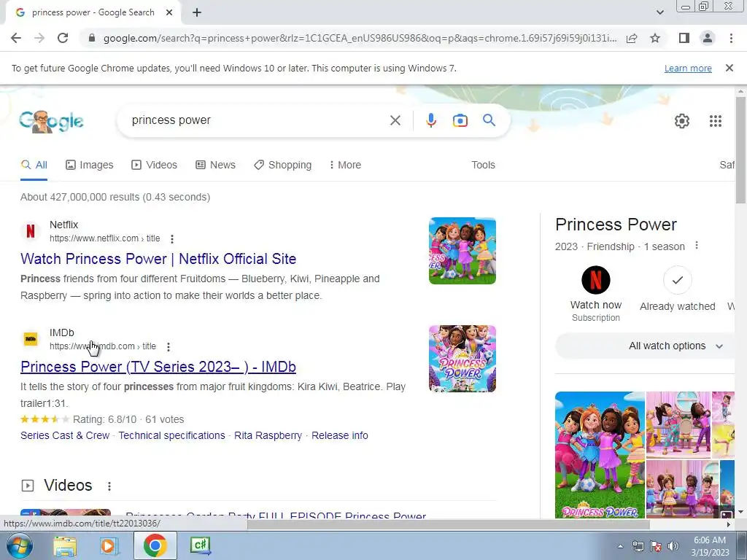
Task: Switch to the Images results tab
Action: [x=90, y=165]
